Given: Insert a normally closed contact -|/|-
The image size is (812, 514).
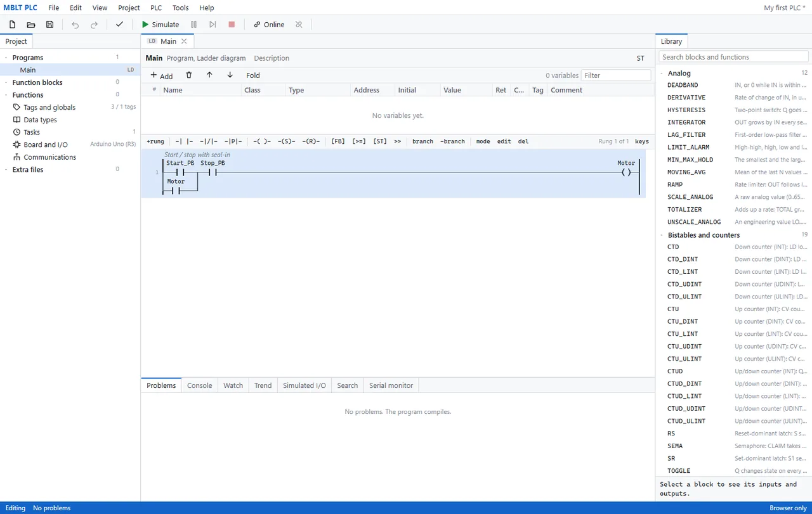Looking at the screenshot, I should click(x=209, y=141).
